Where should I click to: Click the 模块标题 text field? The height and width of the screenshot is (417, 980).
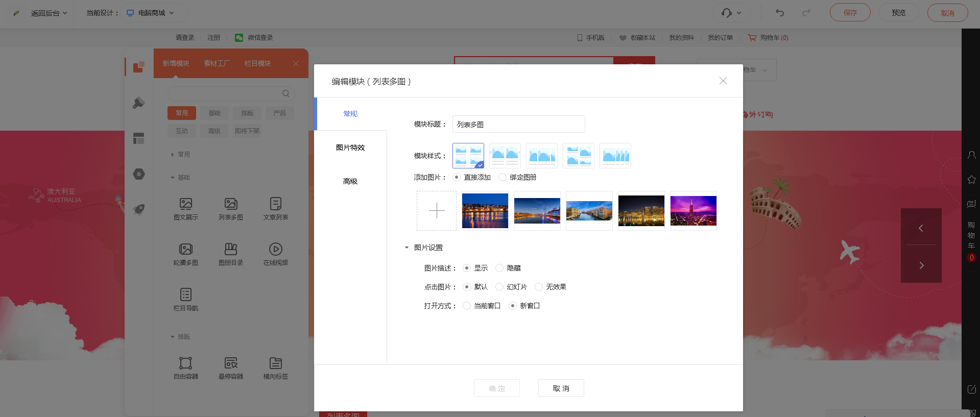point(519,124)
